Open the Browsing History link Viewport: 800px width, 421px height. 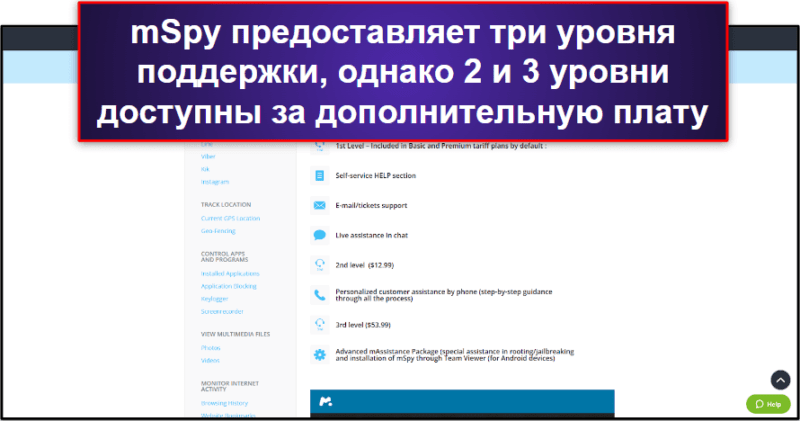click(224, 403)
